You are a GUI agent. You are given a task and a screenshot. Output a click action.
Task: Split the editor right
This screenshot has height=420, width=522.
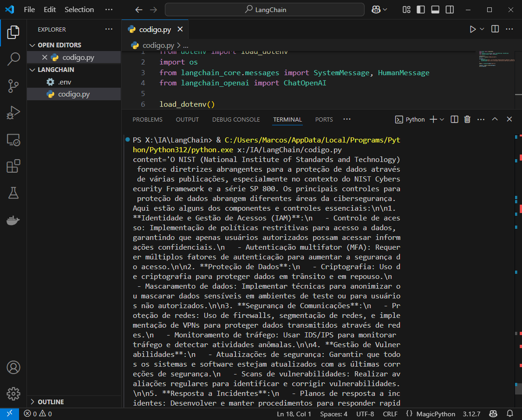point(495,29)
